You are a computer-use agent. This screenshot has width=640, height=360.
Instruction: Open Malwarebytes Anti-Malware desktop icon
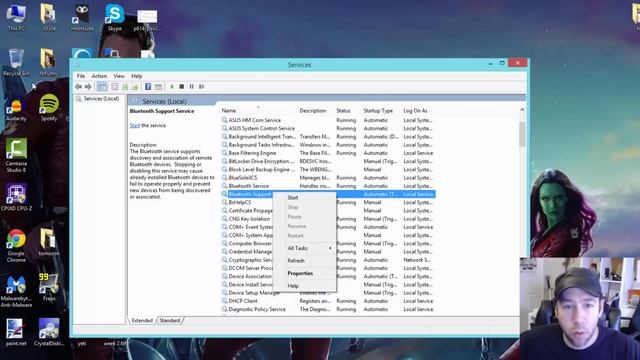[x=16, y=291]
